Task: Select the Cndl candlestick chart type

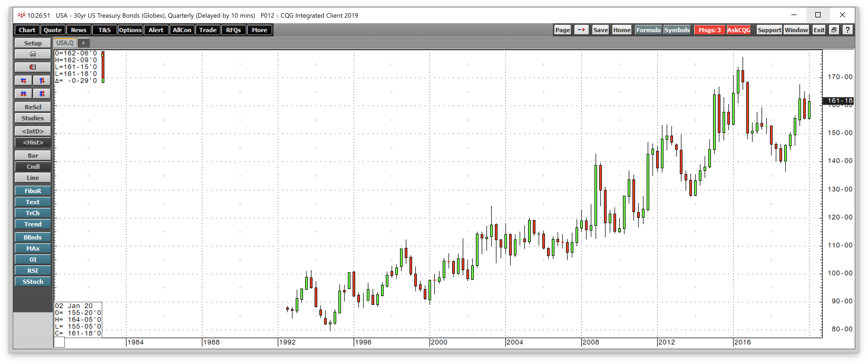Action: tap(33, 167)
